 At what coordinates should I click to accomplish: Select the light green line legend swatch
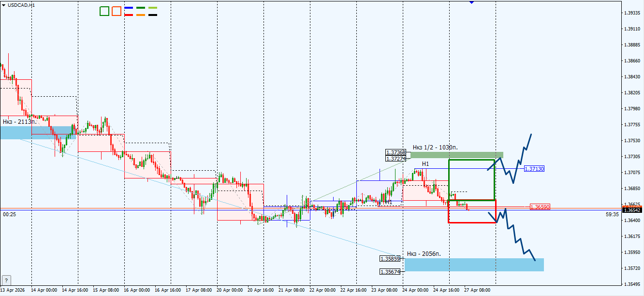point(153,8)
